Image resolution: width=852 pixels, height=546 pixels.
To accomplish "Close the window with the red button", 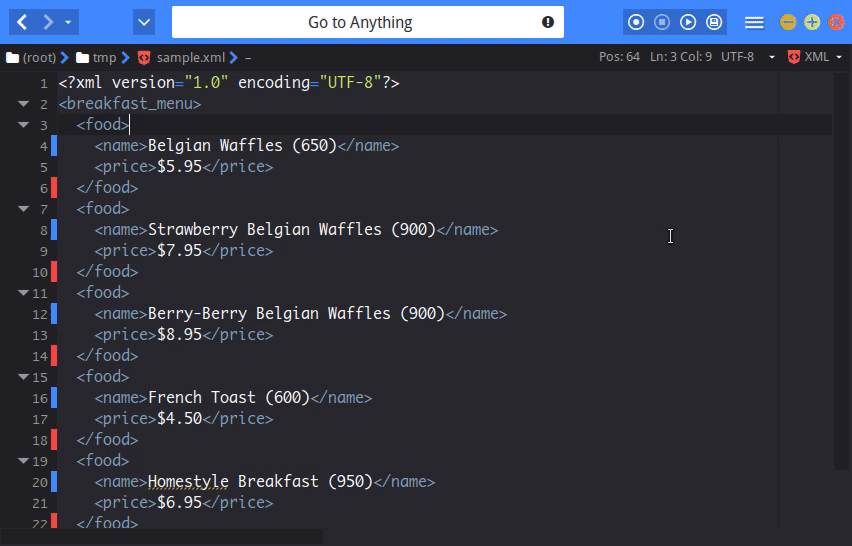I will (x=836, y=22).
